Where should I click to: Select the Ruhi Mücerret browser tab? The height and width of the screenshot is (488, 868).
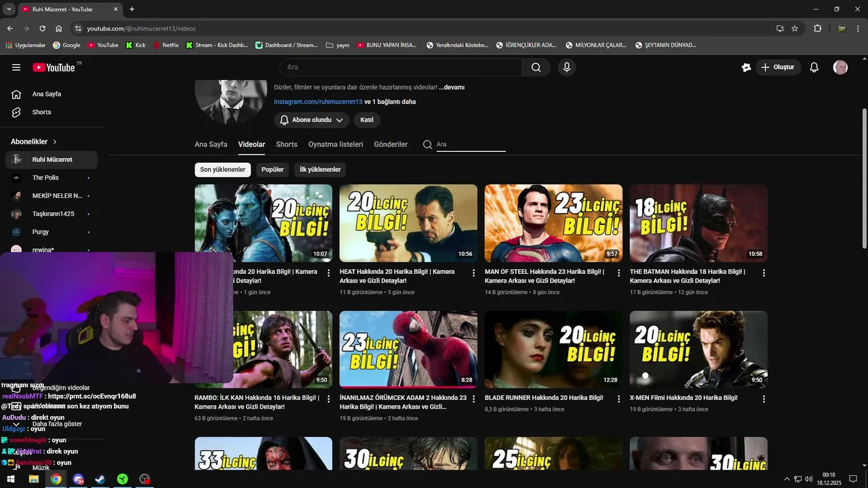[69, 9]
